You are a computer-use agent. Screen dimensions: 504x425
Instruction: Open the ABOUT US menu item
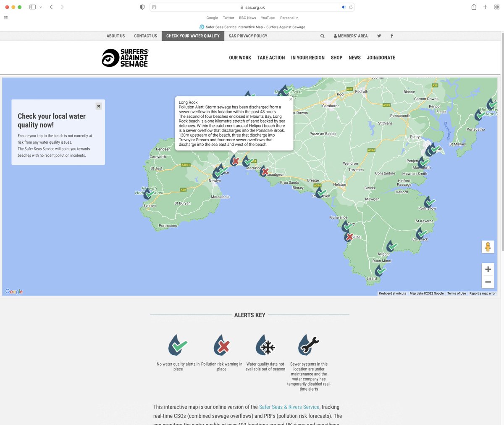pos(115,36)
